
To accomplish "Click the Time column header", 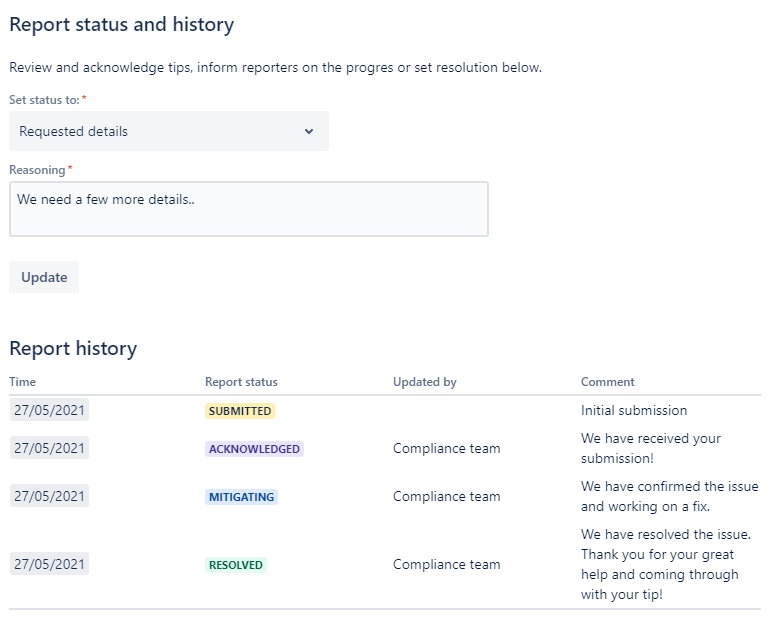I will coord(23,382).
